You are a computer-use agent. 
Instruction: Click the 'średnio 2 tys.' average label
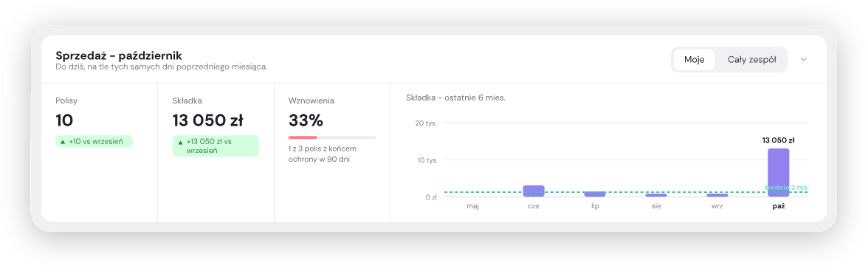point(787,188)
